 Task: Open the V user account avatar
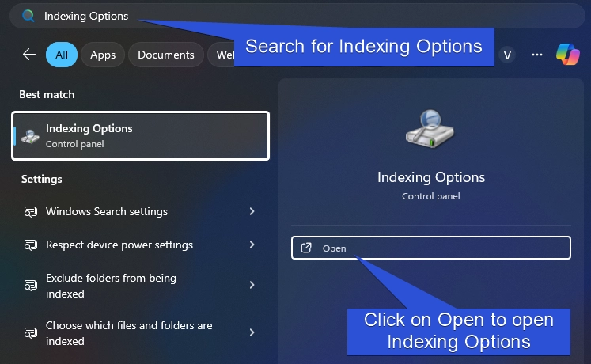[x=507, y=55]
